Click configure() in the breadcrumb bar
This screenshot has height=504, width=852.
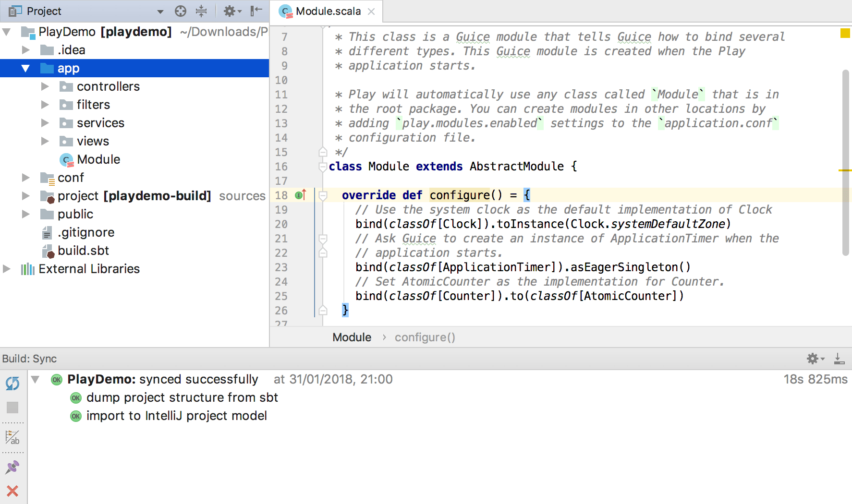(425, 337)
